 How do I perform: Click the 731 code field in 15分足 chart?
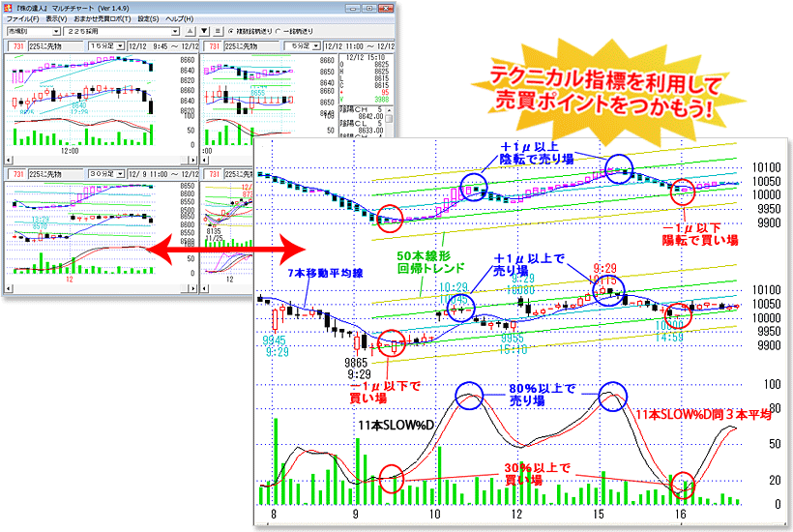(x=17, y=46)
